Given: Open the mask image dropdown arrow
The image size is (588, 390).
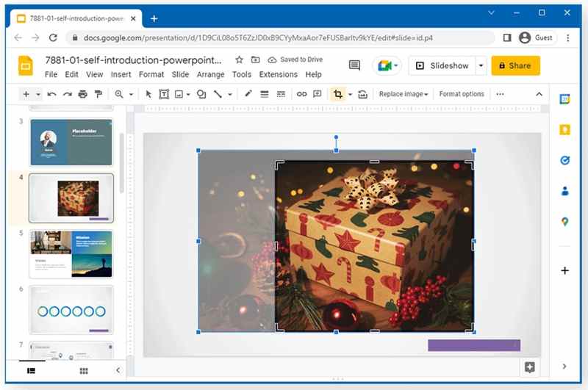Looking at the screenshot, I should (x=350, y=95).
